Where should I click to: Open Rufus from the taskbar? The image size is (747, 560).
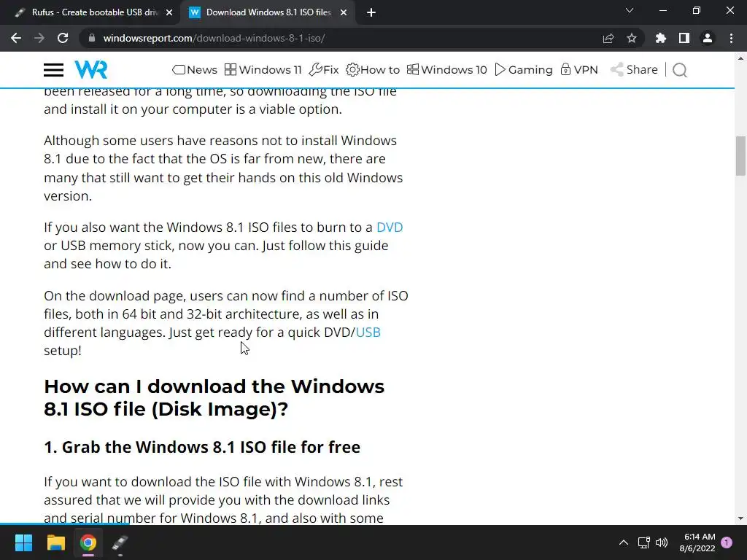tap(120, 542)
